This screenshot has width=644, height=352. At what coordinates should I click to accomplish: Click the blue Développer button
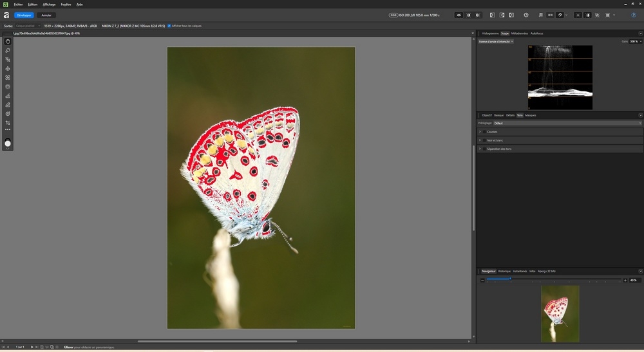24,15
